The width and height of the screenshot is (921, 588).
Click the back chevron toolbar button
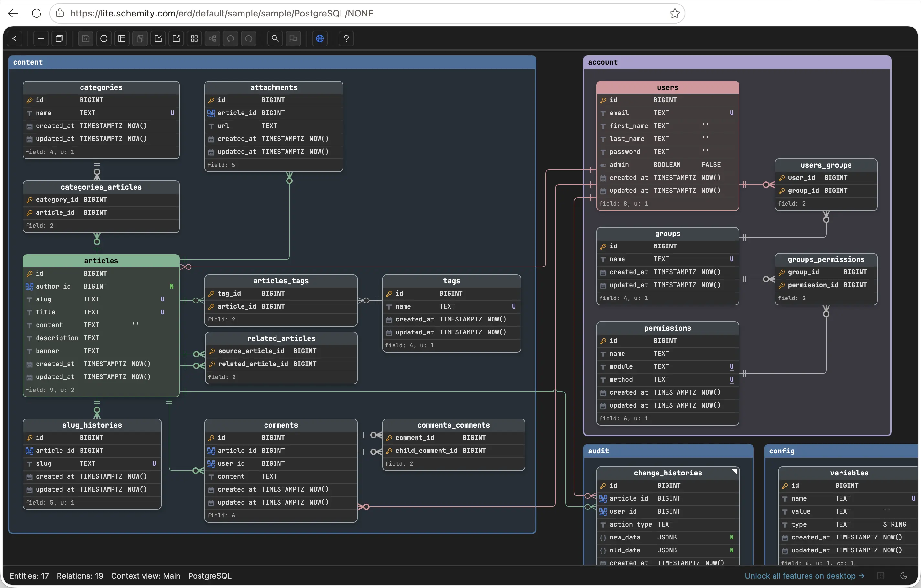tap(15, 38)
